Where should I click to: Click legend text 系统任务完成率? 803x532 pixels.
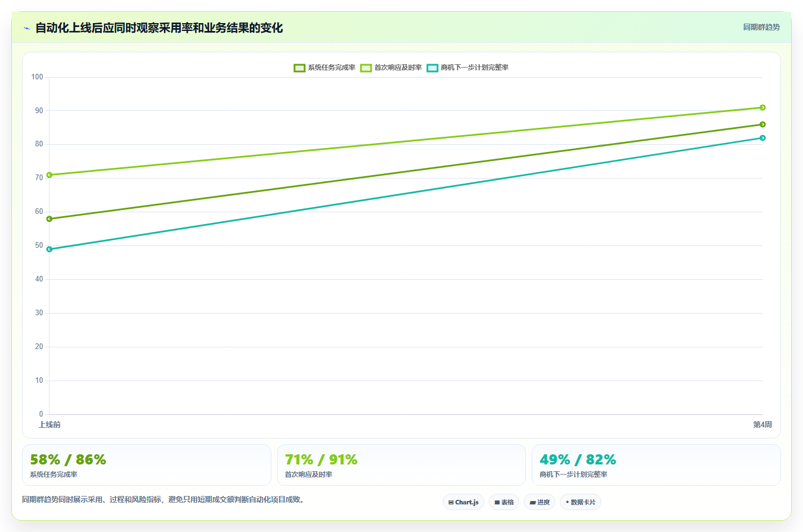[x=332, y=68]
